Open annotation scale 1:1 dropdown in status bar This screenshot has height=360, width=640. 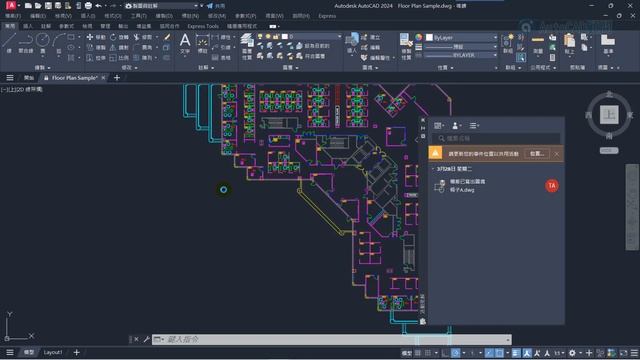pyautogui.click(x=558, y=353)
